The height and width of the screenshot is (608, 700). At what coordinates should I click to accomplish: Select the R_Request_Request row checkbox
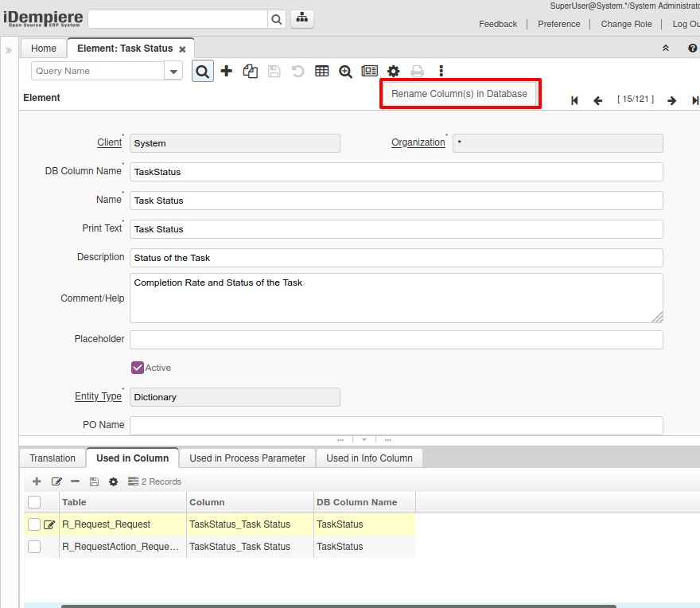34,524
